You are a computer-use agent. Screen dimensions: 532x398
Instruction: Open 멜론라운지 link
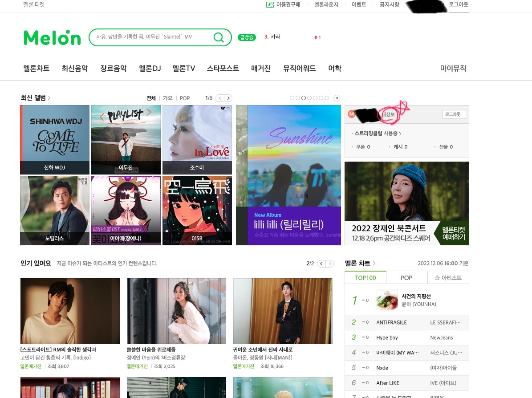326,5
